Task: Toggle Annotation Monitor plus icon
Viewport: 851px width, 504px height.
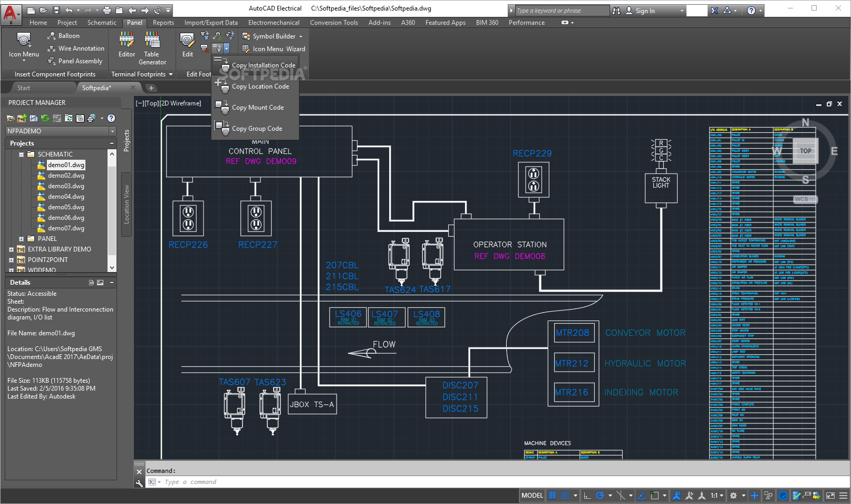Action: pyautogui.click(x=755, y=496)
